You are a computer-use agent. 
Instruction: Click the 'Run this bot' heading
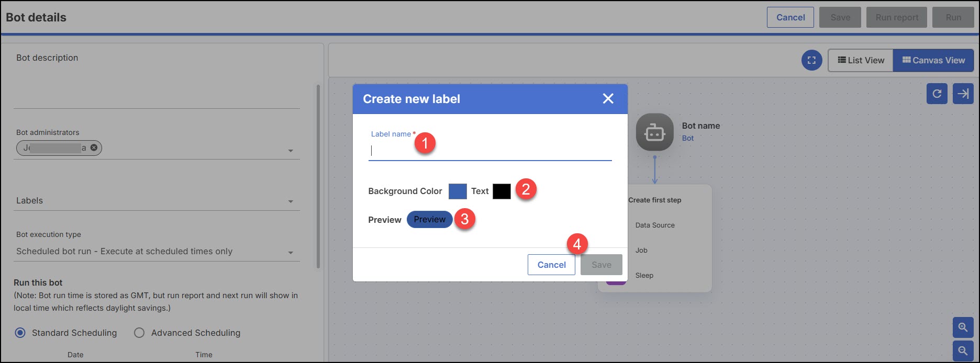coord(38,282)
